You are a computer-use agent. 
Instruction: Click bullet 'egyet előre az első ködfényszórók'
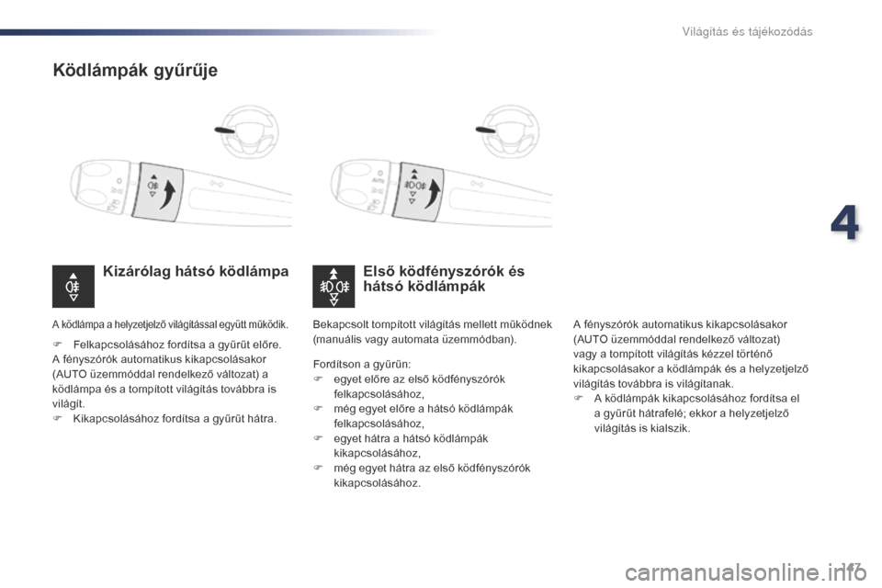click(419, 379)
